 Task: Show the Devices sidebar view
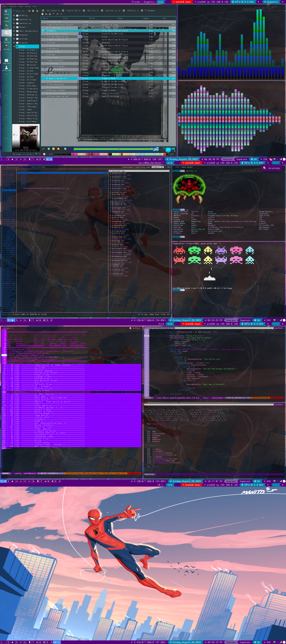pyautogui.click(x=6, y=47)
